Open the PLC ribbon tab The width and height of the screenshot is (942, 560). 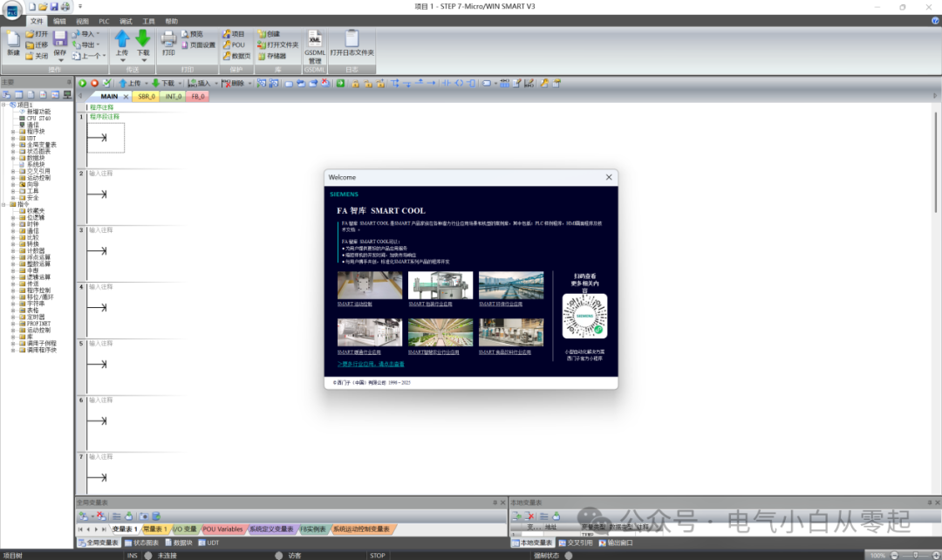pos(104,20)
